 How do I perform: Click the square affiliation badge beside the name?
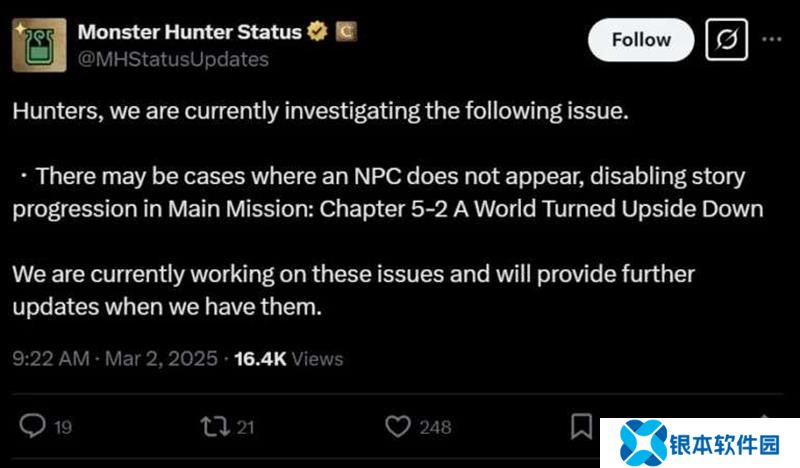[343, 32]
